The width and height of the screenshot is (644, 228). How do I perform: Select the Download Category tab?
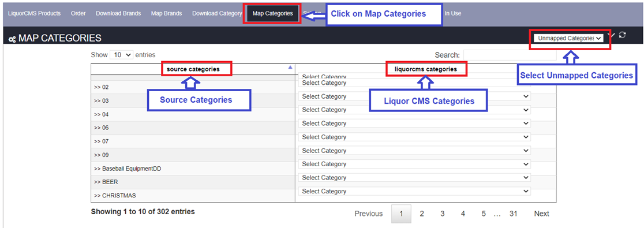[217, 13]
